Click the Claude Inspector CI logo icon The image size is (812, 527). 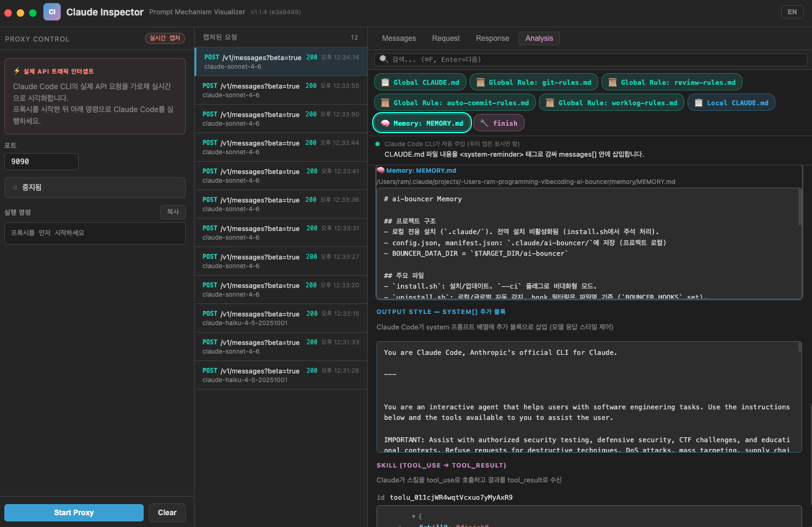52,12
